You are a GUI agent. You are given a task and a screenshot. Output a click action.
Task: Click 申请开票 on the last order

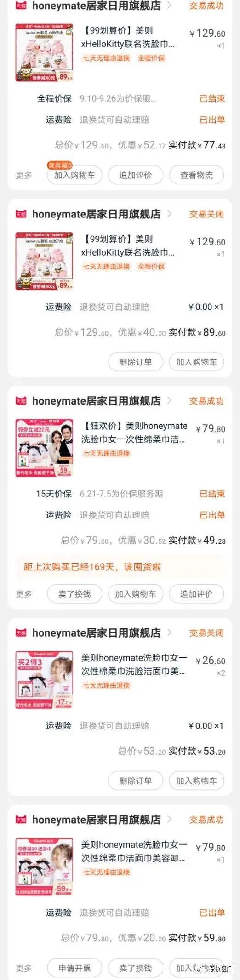coord(74,968)
